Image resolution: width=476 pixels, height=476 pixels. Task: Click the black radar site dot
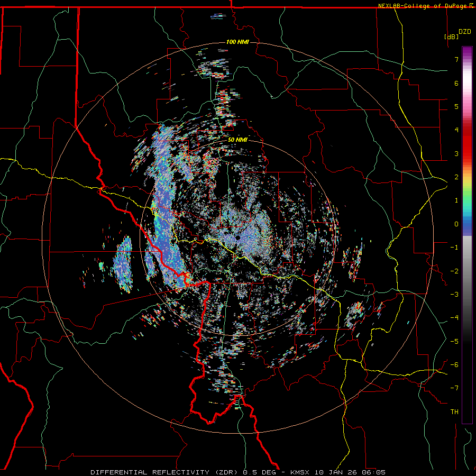(237, 237)
